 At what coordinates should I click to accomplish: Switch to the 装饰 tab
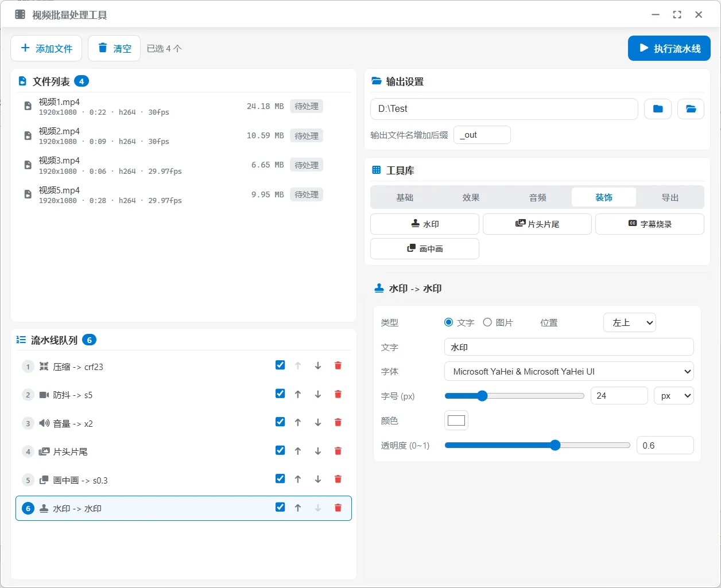[x=604, y=197]
